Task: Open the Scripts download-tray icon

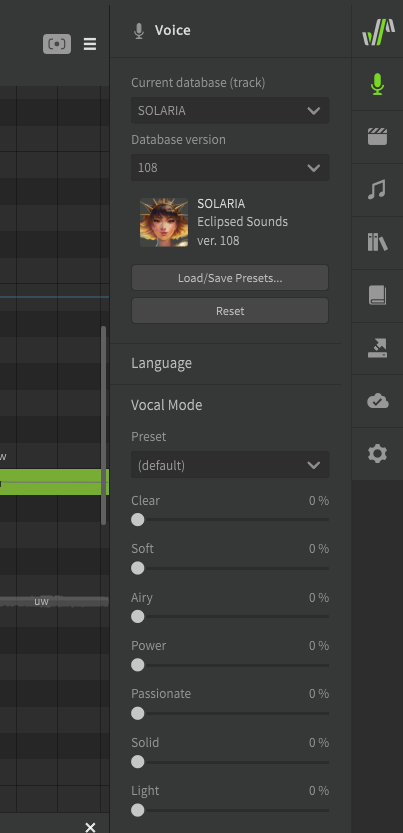Action: coord(377,348)
